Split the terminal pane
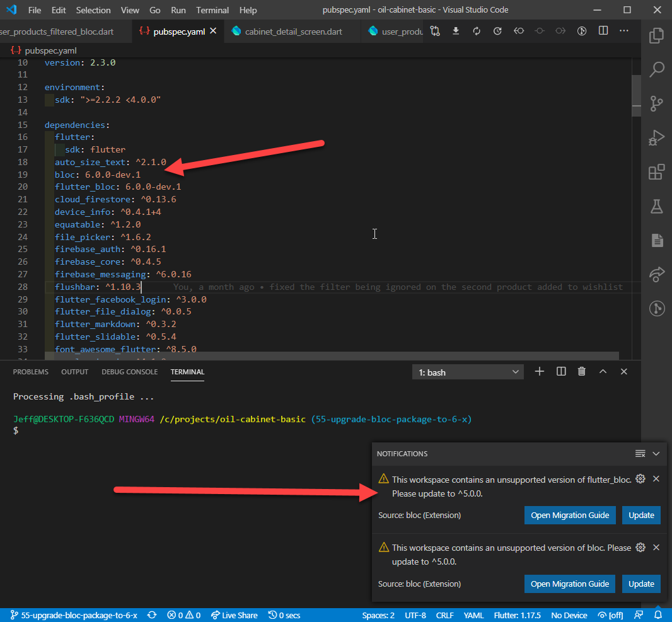Viewport: 672px width, 622px height. click(x=561, y=371)
